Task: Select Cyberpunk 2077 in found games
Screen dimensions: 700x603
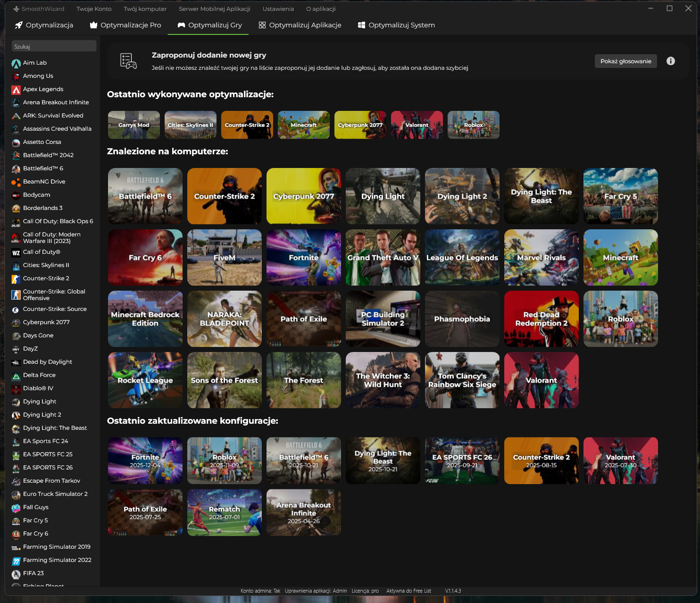Action: [303, 196]
